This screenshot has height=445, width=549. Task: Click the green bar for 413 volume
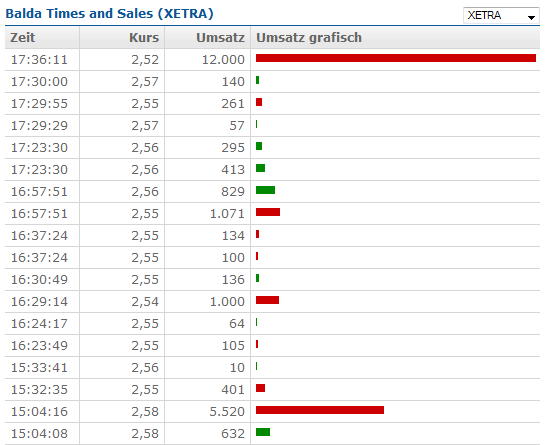click(x=260, y=168)
